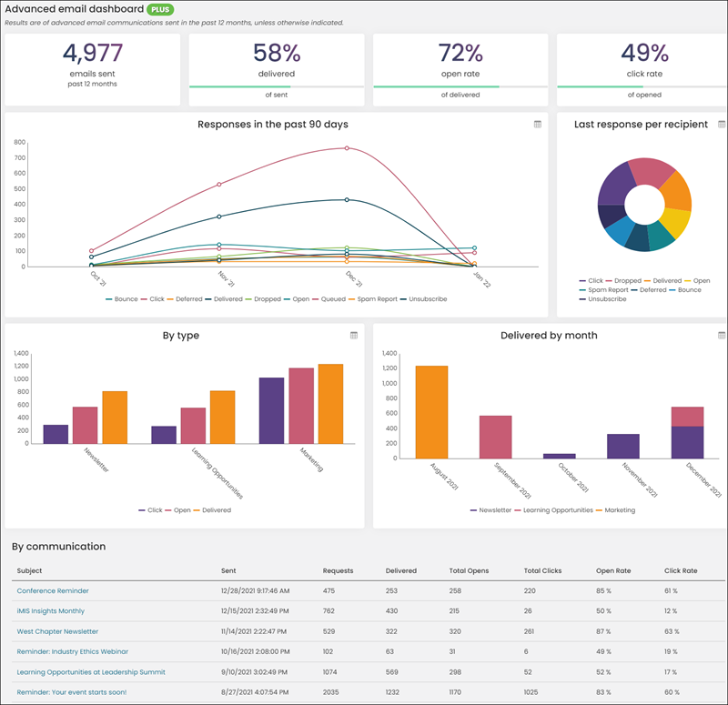Toggle Bounce series in Responses legend
Screen dimensions: 728x705
tap(122, 299)
